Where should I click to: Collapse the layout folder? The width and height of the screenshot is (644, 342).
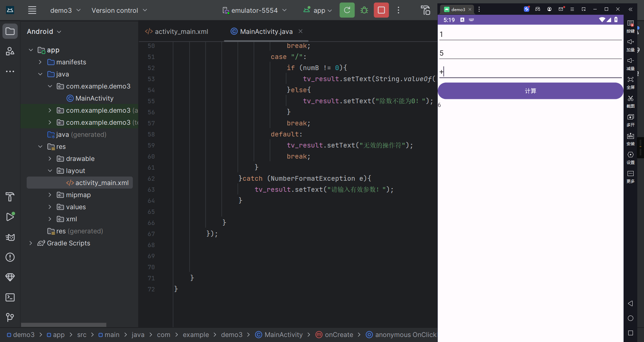[x=50, y=171]
